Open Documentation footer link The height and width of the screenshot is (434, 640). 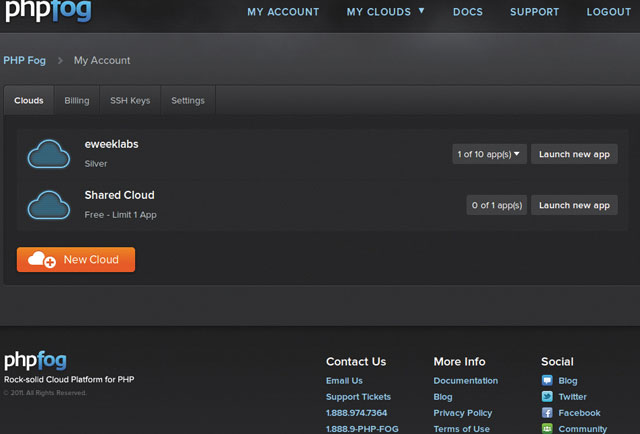click(x=466, y=381)
